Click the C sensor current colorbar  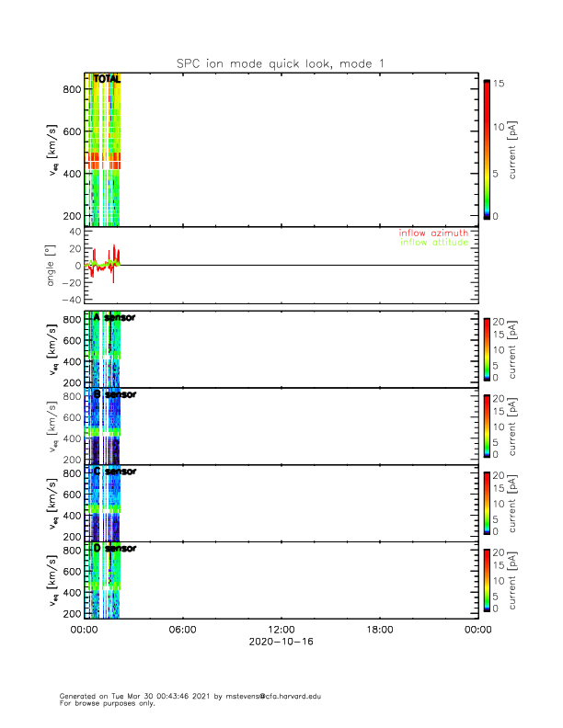coord(488,502)
